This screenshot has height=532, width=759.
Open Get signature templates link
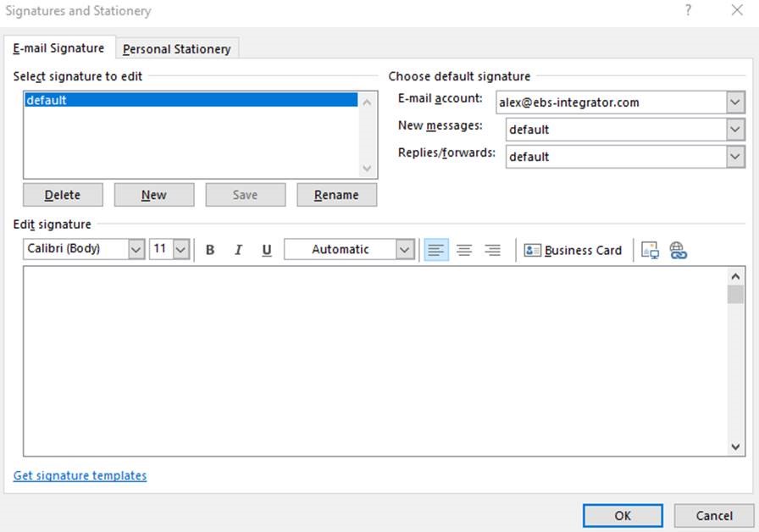coord(80,475)
